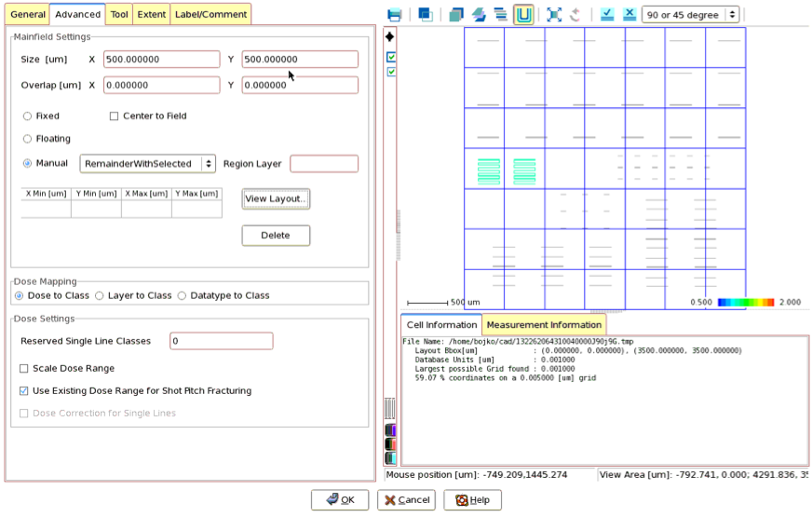Click the Overlap X input field

pos(162,85)
